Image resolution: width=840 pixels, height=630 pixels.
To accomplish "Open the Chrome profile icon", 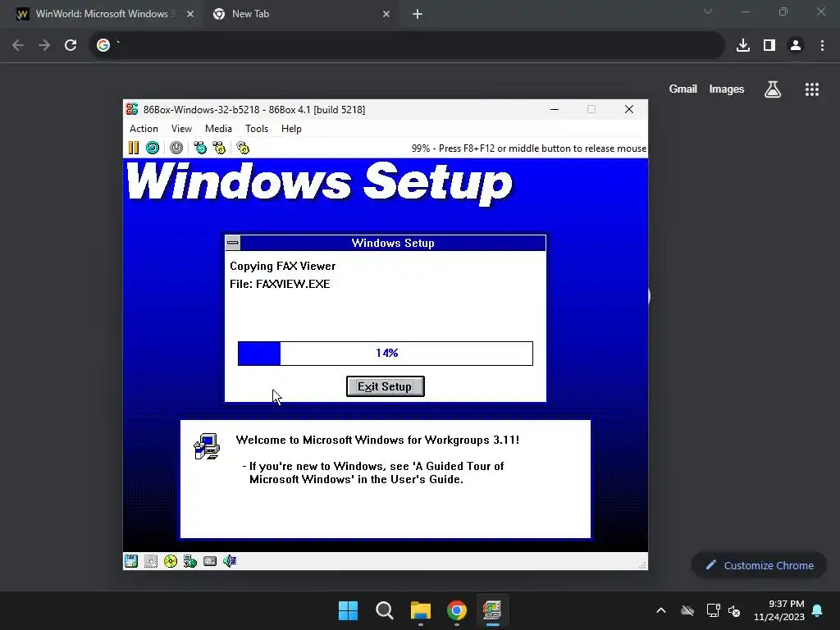I will coord(796,45).
